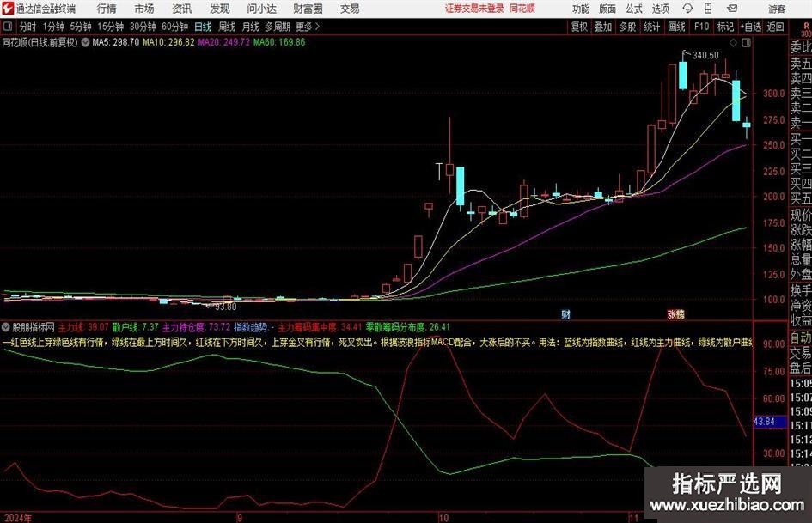The height and width of the screenshot is (523, 812).
Task: Click the MA10: 296.82 value
Action: 168,42
